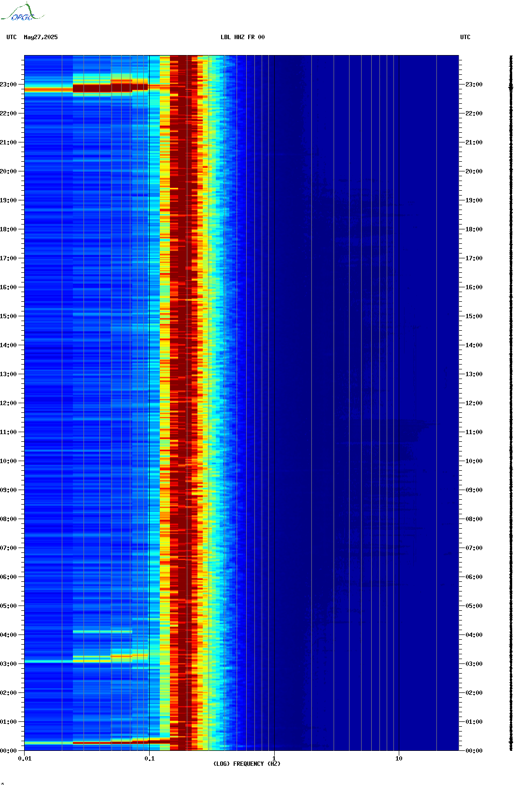
Task: Click the dark red event band just below 23:00
Action: click(x=110, y=87)
